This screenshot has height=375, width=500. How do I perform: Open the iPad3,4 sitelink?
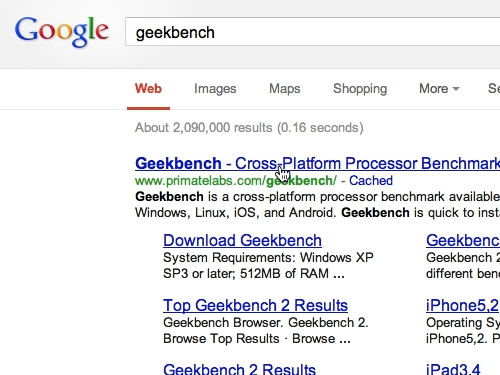click(453, 369)
